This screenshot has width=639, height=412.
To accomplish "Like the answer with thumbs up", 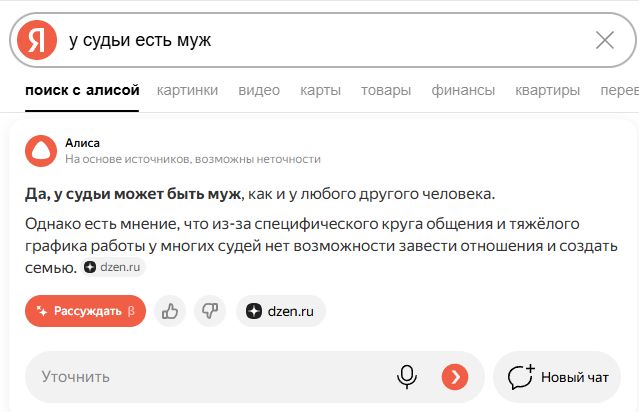I will tap(170, 311).
